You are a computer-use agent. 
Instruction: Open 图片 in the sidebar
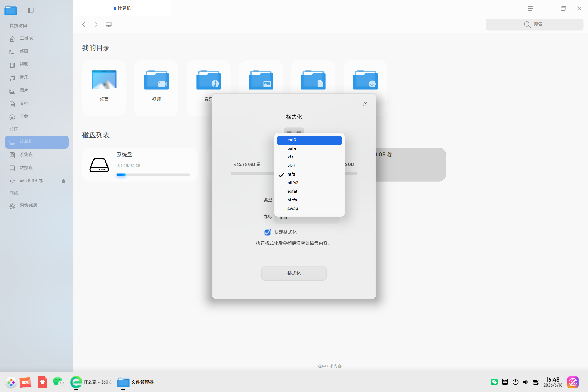[37, 91]
